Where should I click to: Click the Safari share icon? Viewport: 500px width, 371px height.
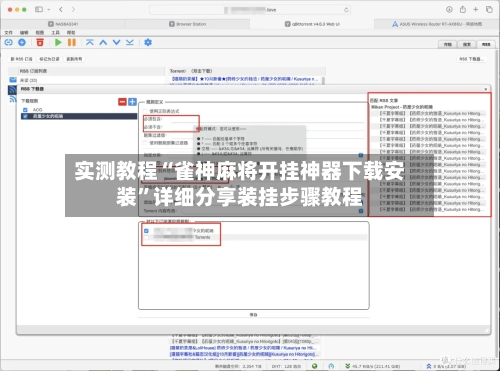pyautogui.click(x=463, y=10)
